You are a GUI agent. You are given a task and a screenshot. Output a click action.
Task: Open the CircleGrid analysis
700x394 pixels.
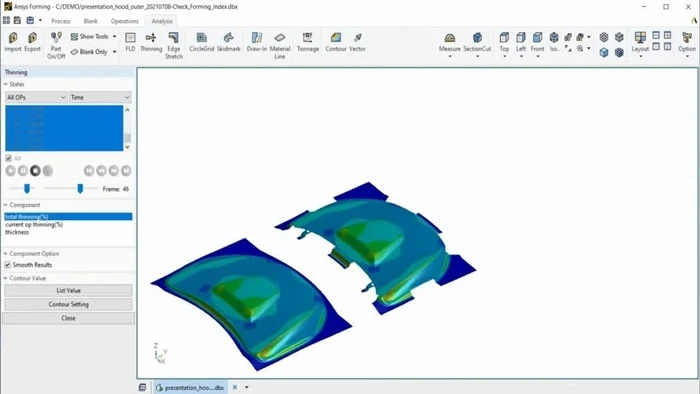[201, 42]
